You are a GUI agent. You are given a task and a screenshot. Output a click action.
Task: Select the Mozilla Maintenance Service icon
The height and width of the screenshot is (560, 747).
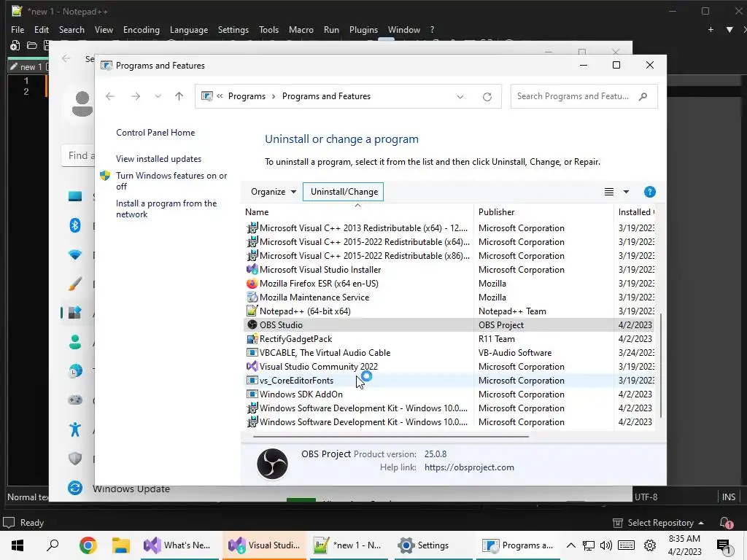[252, 297]
